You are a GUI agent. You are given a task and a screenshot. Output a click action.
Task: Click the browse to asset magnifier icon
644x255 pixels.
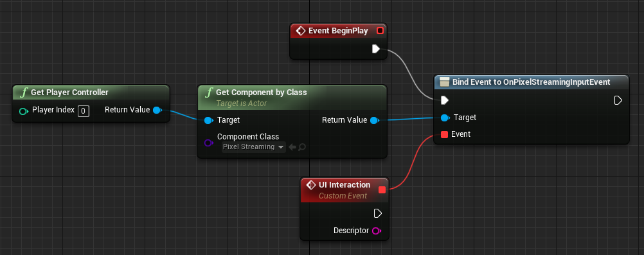tap(302, 147)
